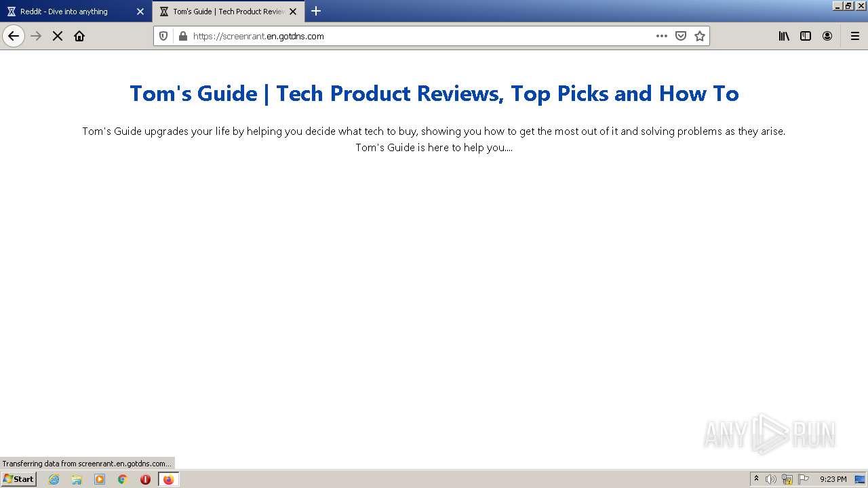
Task: Click the Transferring data status text
Action: point(87,464)
